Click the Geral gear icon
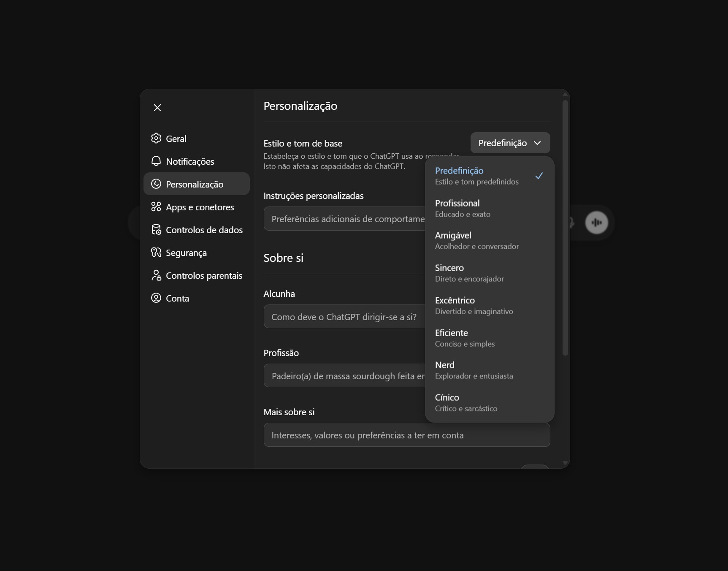 pos(156,139)
